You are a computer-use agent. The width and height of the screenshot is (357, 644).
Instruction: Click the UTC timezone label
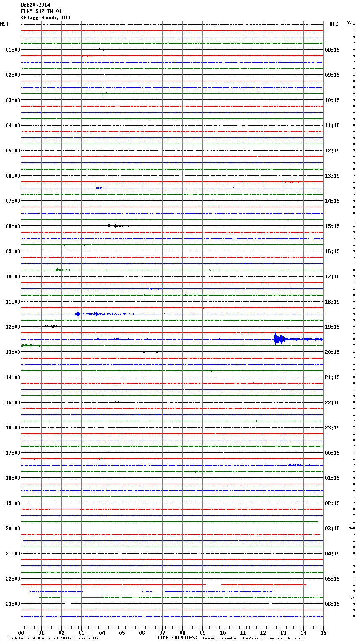point(333,24)
